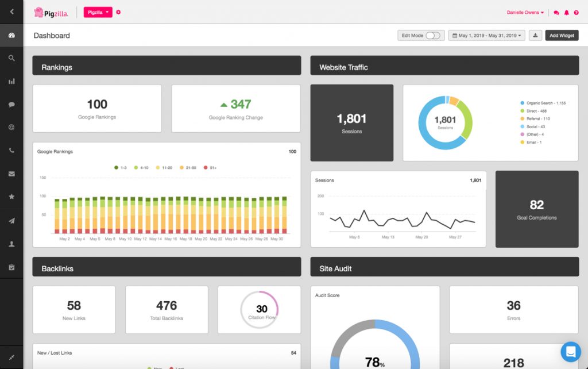Toggle the 1-3 rankings legend series
The image size is (588, 369).
point(121,168)
